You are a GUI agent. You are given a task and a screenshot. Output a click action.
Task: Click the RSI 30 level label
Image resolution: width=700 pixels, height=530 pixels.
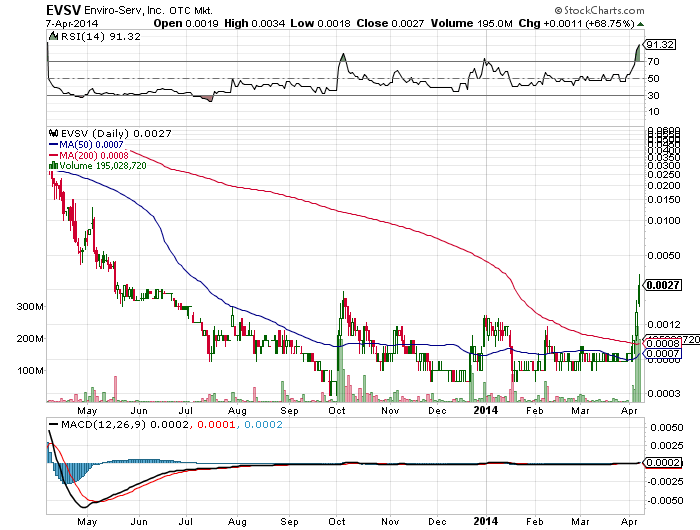coord(654,95)
